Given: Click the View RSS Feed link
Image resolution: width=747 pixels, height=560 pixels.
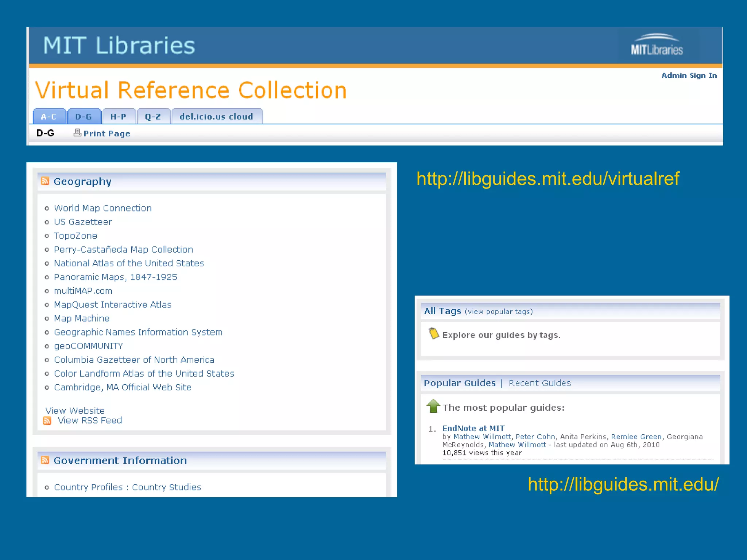Looking at the screenshot, I should click(x=90, y=421).
